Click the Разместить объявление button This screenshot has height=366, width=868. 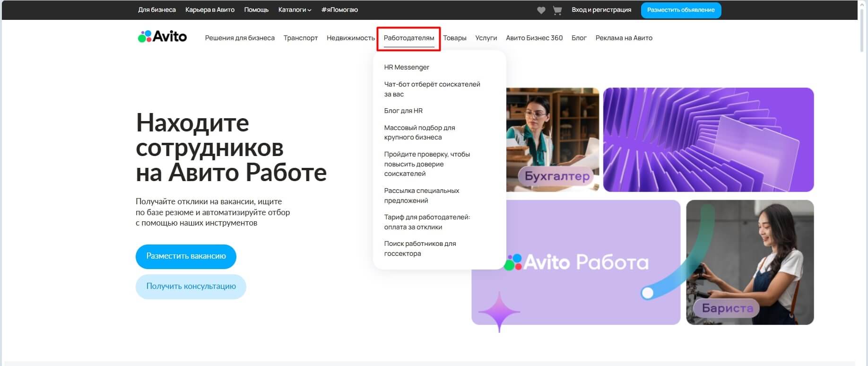pos(681,10)
